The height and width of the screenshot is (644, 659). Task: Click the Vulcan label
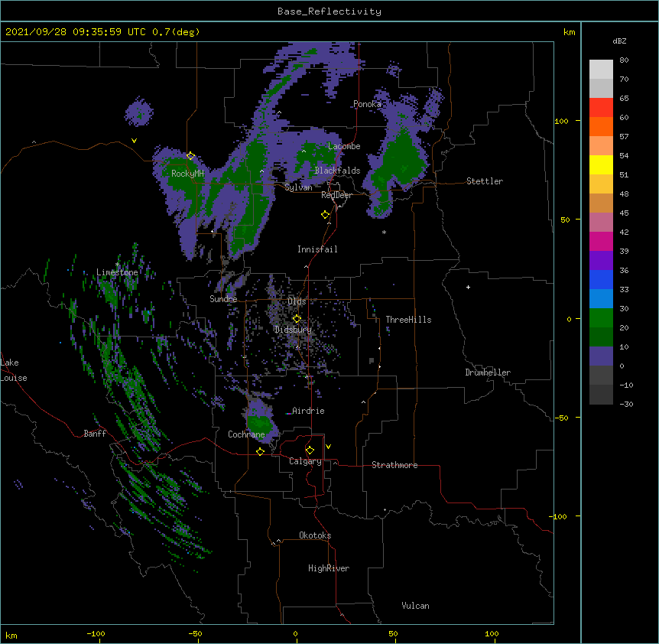point(415,606)
